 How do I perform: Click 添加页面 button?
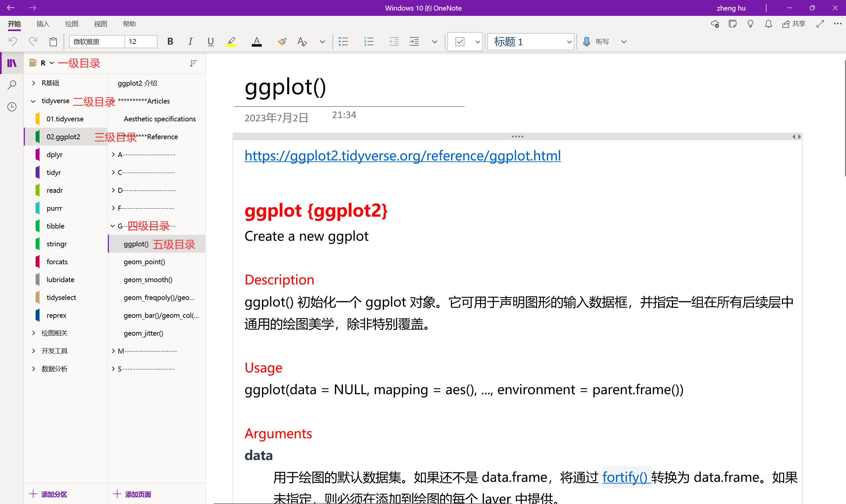coord(132,494)
